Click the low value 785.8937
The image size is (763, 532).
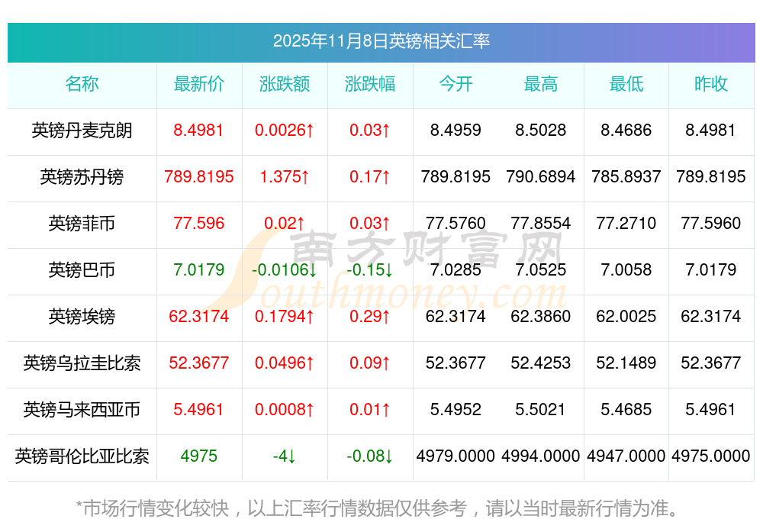[626, 176]
